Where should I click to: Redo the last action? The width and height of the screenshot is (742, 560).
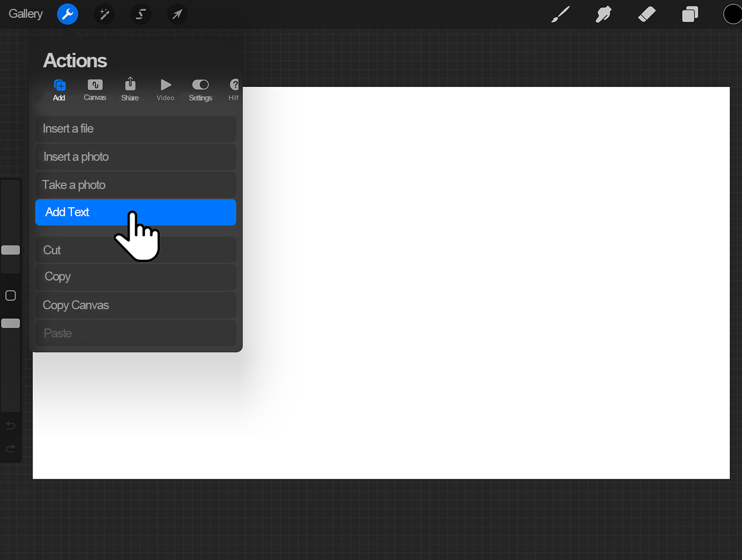[x=10, y=448]
